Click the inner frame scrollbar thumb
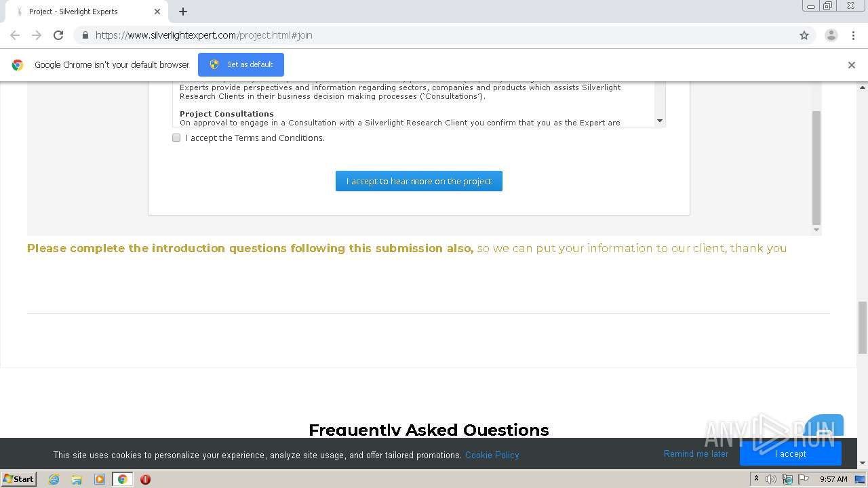 pyautogui.click(x=816, y=168)
